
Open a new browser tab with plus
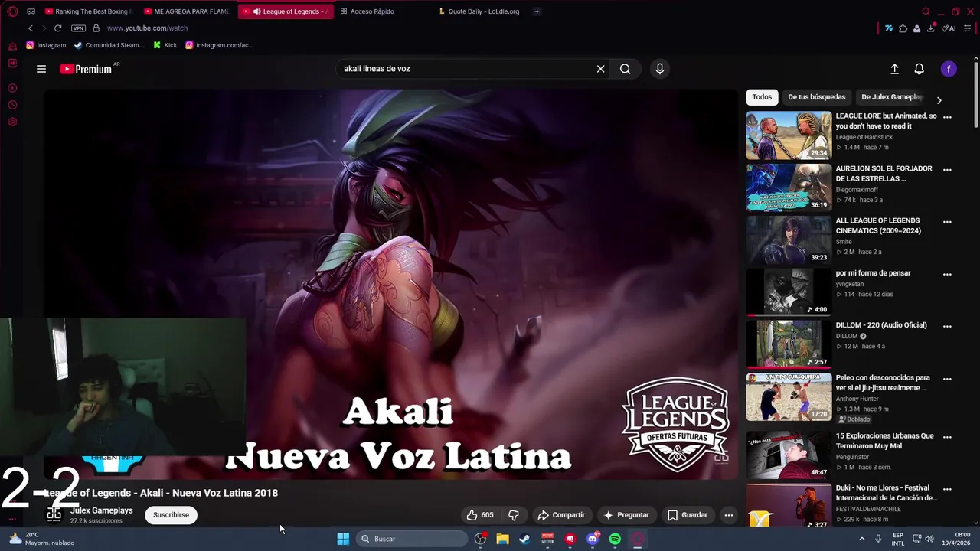537,11
